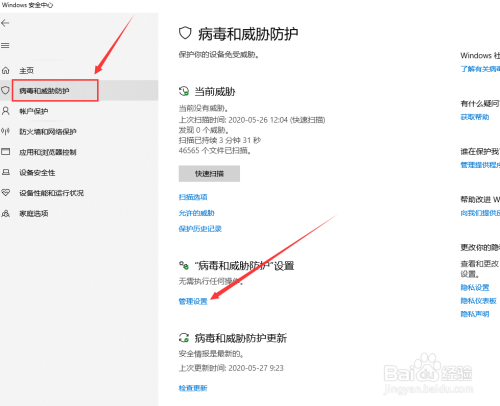Click the signal icon for 防火墙和网络保护
Image resolution: width=500 pixels, height=406 pixels.
(5, 131)
